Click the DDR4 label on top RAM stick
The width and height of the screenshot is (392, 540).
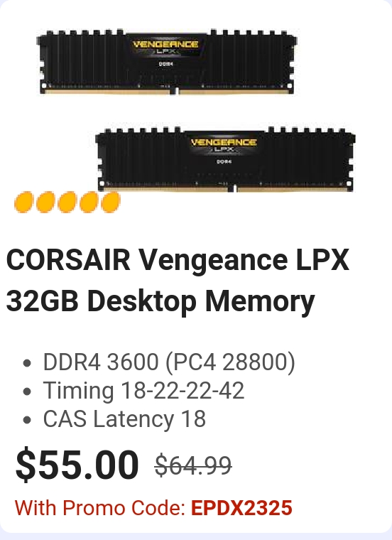point(165,64)
